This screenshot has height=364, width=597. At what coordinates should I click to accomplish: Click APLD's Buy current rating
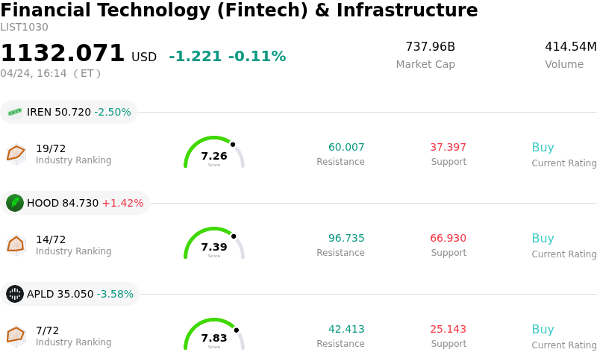click(x=543, y=330)
